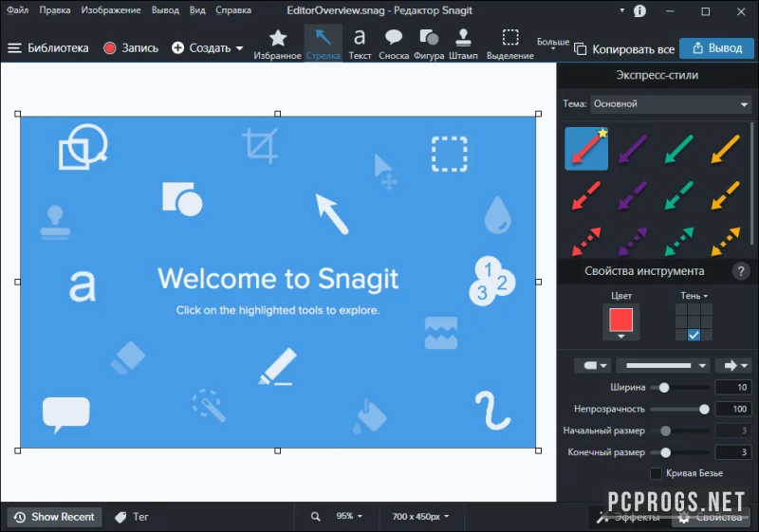Open the Image (Изображение) menu
This screenshot has width=759, height=532.
pyautogui.click(x=111, y=10)
